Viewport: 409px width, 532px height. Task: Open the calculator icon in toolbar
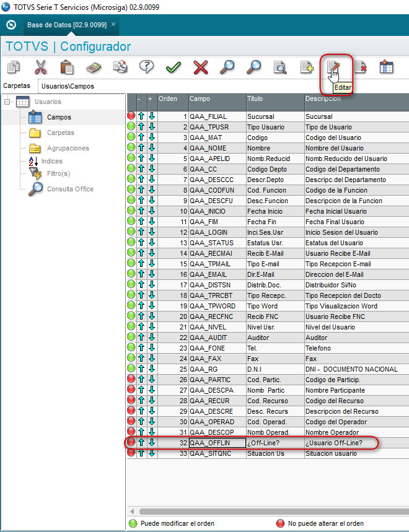click(x=94, y=67)
